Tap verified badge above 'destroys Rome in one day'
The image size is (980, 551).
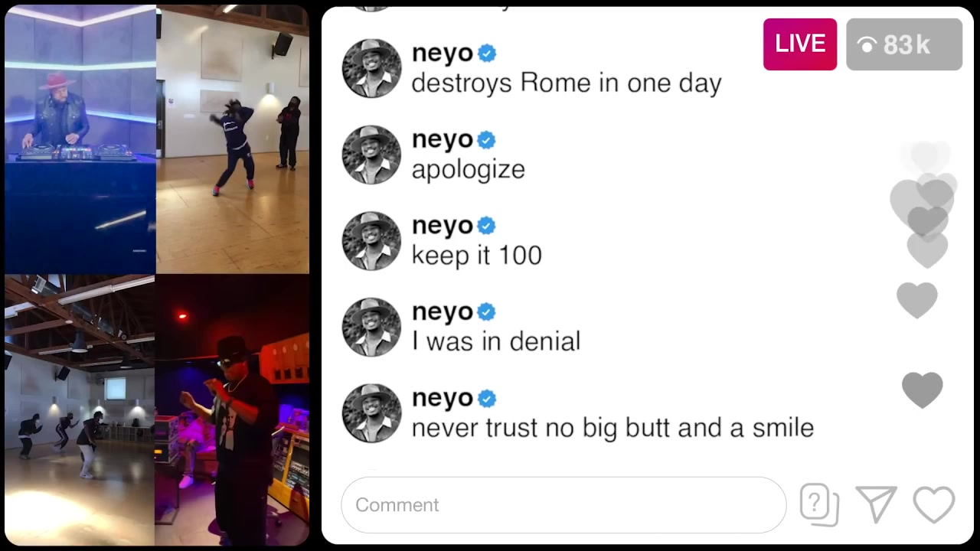[x=487, y=54]
